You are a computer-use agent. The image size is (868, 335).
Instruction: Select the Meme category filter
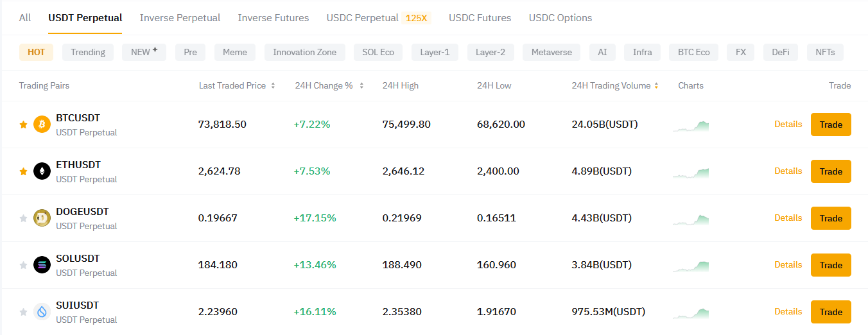click(x=235, y=52)
